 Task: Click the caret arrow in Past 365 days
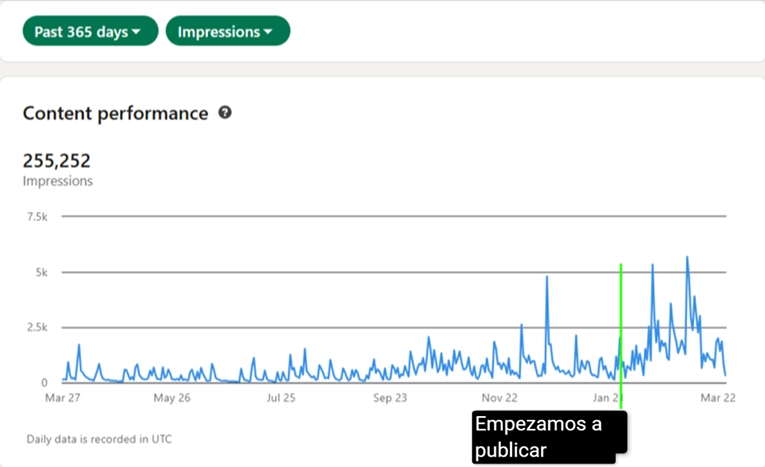tap(136, 32)
